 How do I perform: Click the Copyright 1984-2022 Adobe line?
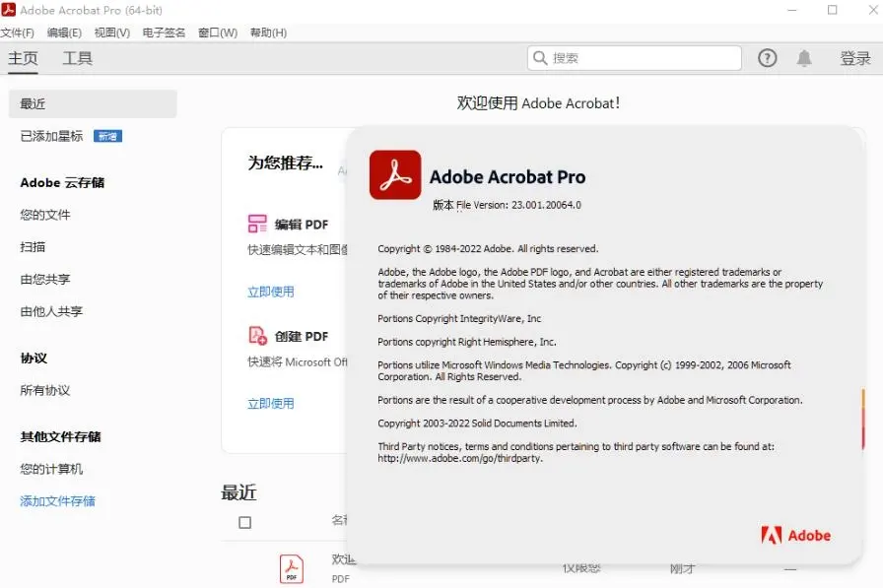pos(488,249)
